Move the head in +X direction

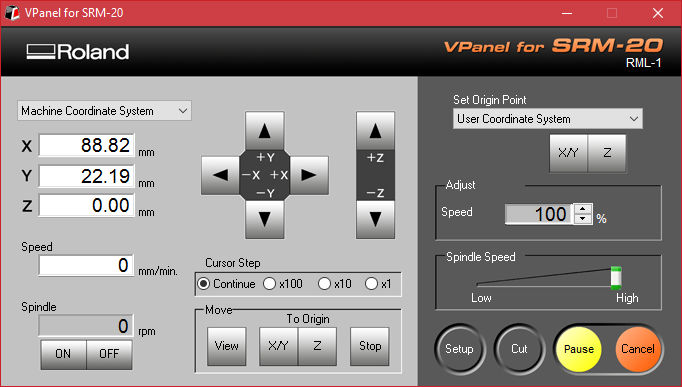point(309,175)
